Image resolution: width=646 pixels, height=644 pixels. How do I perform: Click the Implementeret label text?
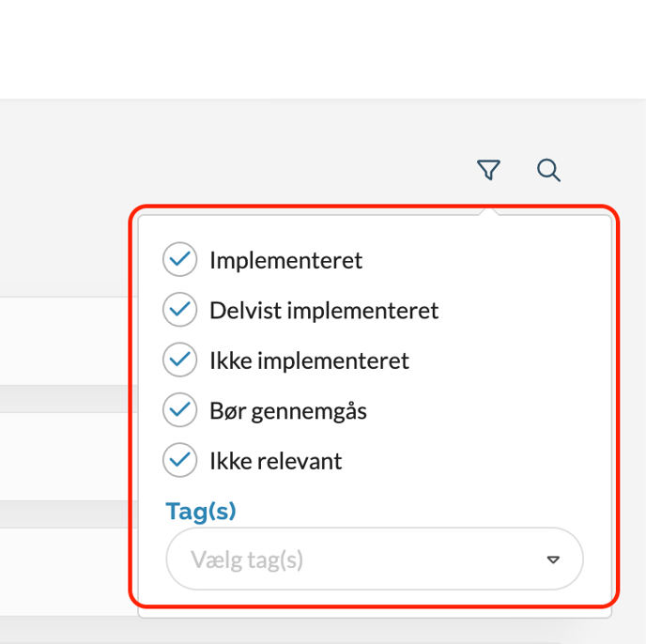[285, 260]
